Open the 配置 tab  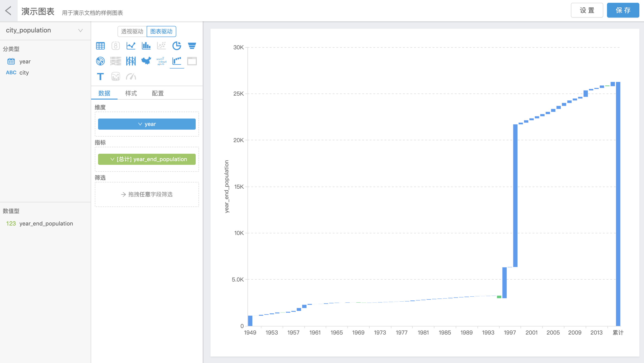point(158,93)
